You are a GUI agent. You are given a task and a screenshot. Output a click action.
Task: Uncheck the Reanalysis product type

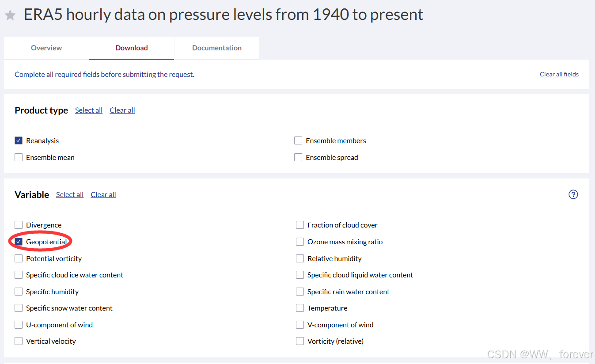(x=19, y=140)
